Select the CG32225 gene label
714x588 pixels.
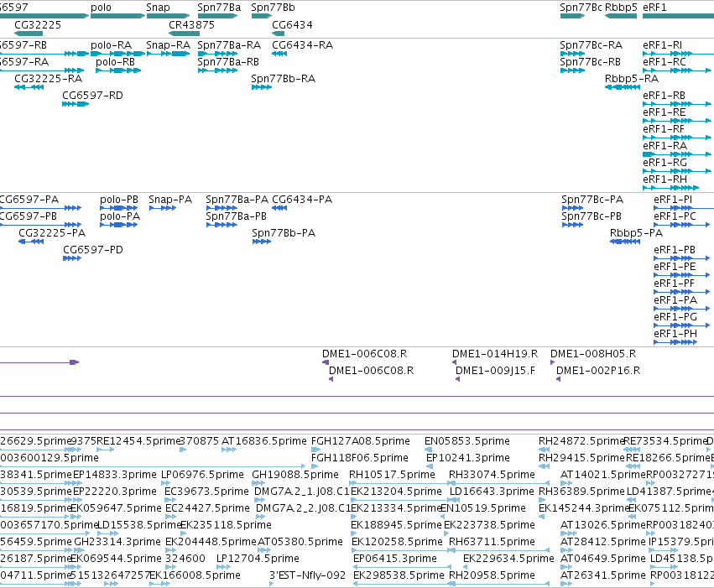(38, 25)
